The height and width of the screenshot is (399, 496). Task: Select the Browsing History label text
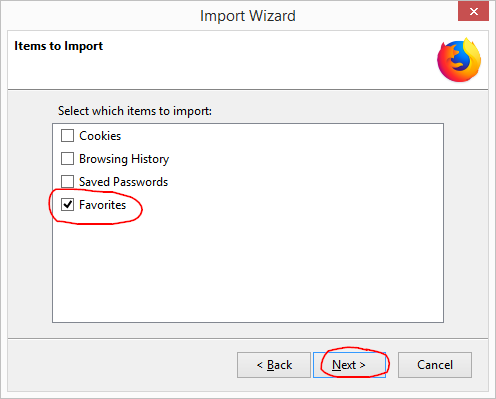pyautogui.click(x=124, y=159)
